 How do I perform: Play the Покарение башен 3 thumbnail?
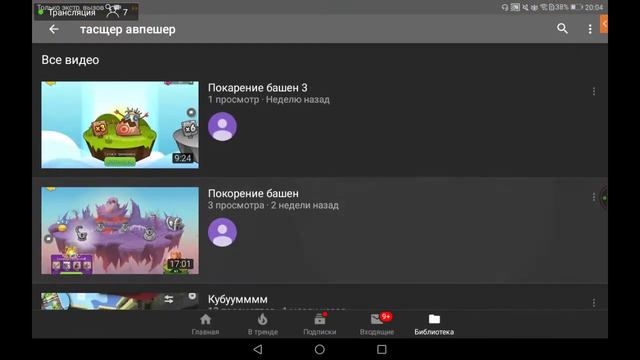point(120,124)
